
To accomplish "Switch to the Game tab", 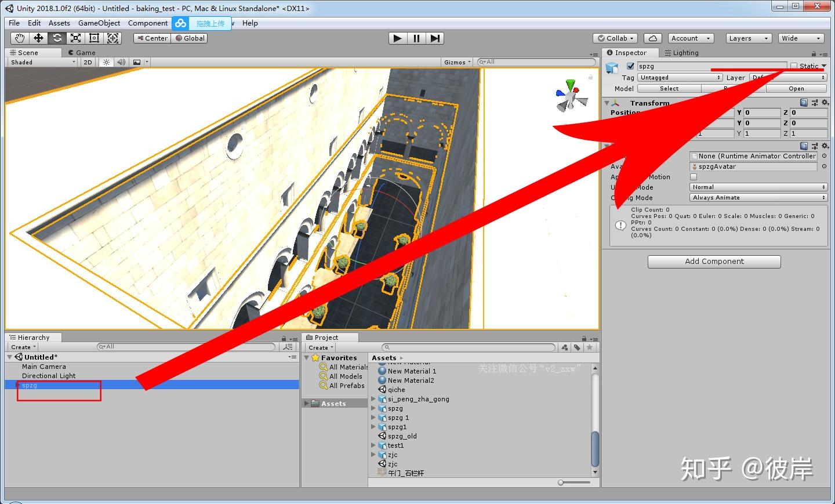I will point(82,53).
